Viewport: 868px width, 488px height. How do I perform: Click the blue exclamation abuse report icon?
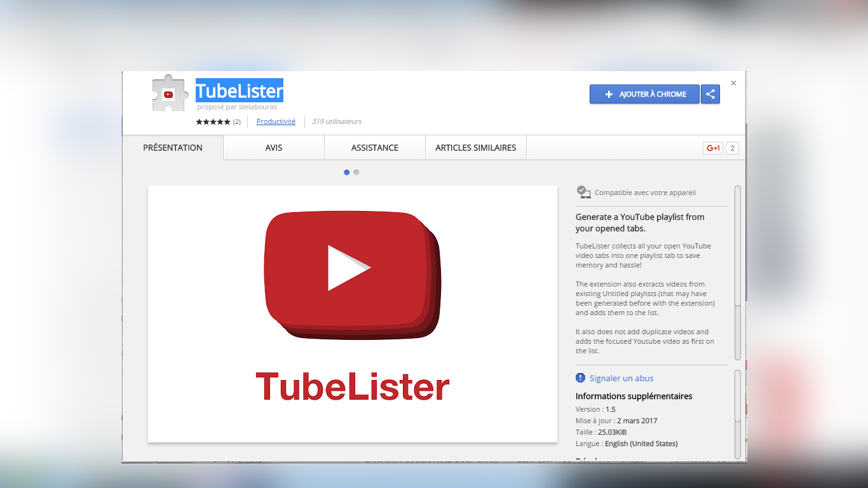pyautogui.click(x=580, y=378)
